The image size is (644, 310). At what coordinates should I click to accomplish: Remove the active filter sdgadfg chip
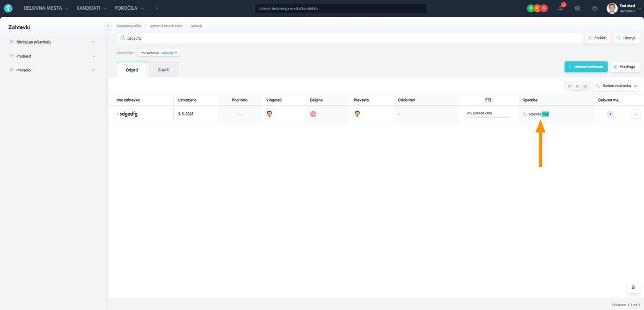[176, 53]
